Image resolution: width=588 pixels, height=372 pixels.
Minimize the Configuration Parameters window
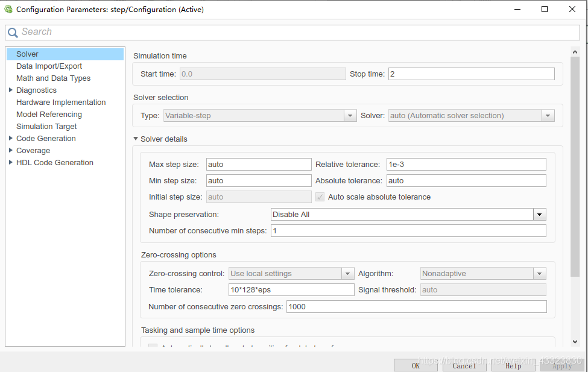(x=517, y=10)
